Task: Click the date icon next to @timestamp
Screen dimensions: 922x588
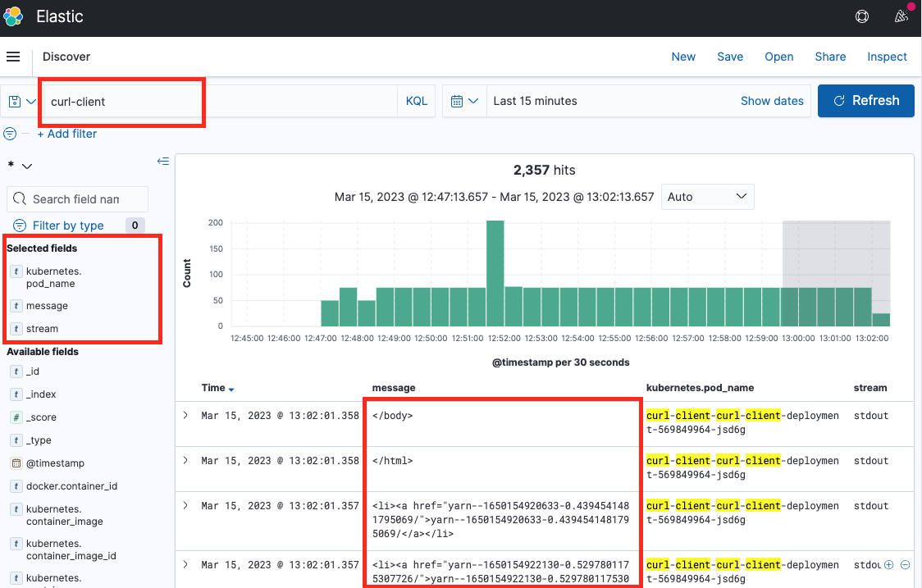Action: 16,463
